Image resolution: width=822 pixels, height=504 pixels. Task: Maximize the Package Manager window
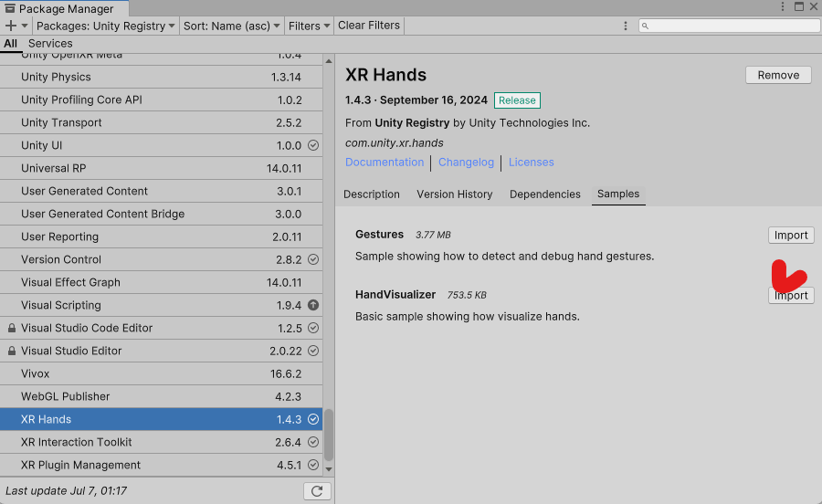point(799,6)
